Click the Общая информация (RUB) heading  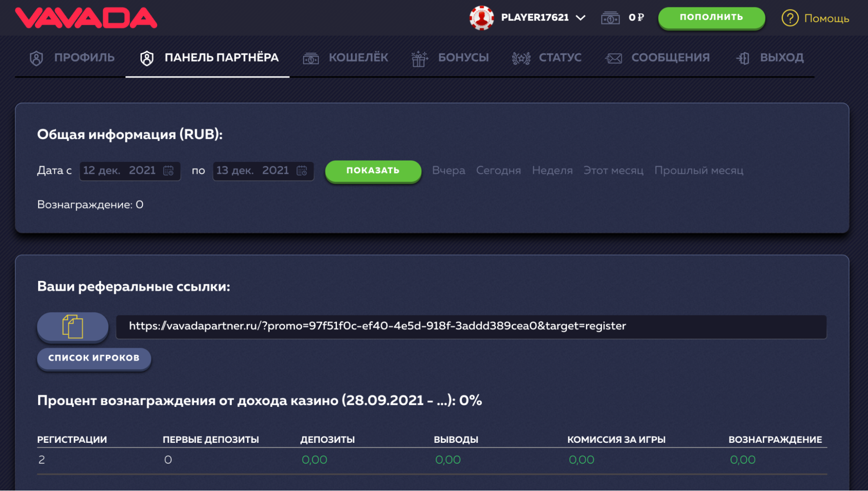click(x=130, y=134)
